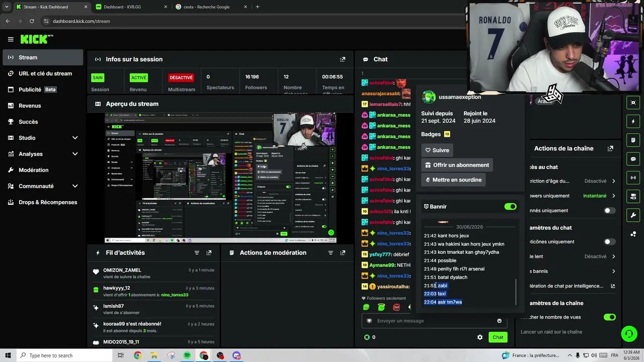Send message with green Chat button
Viewport: 644px width, 362px height.
click(498, 337)
